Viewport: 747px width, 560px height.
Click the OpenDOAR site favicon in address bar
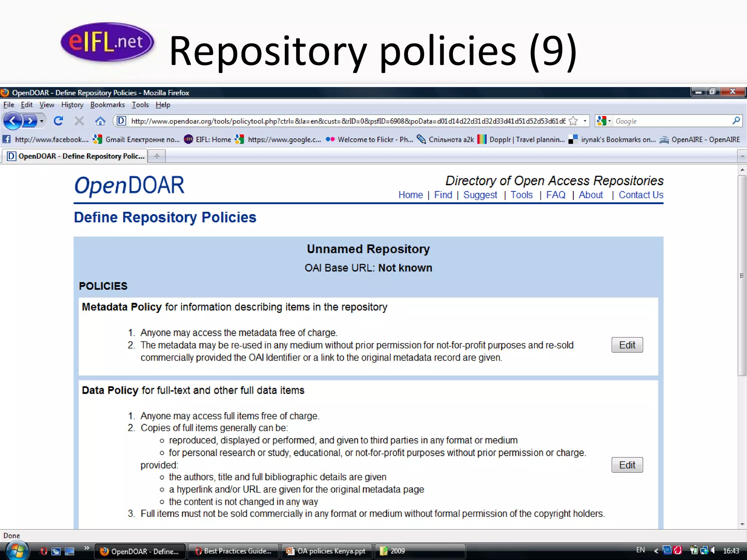[121, 121]
